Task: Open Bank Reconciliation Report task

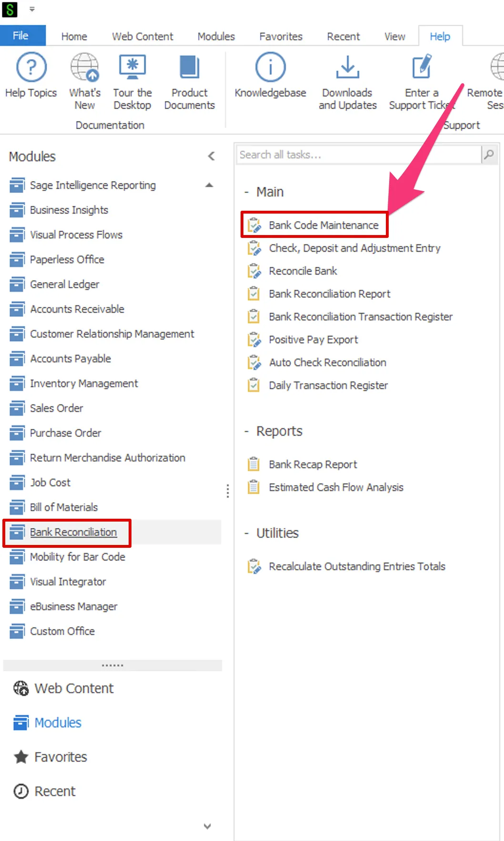Action: click(x=330, y=294)
